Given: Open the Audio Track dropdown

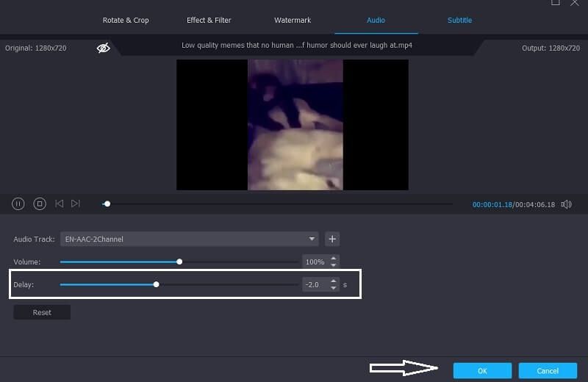Looking at the screenshot, I should point(190,239).
